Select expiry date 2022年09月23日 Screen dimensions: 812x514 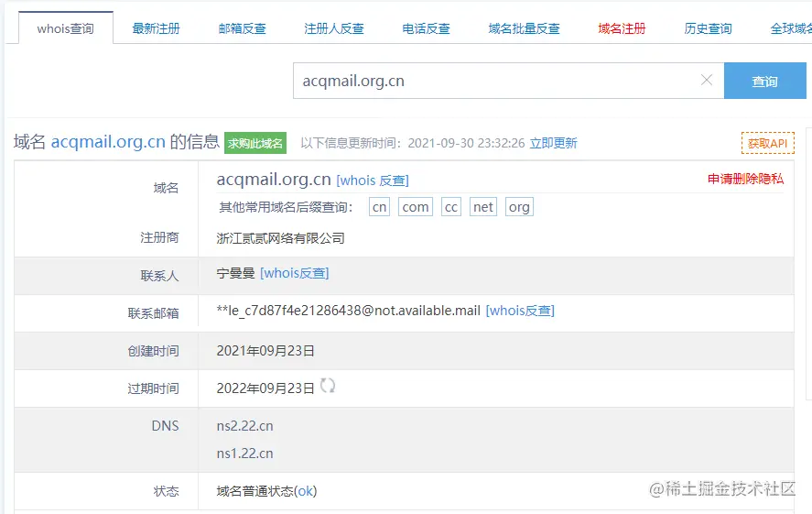265,388
